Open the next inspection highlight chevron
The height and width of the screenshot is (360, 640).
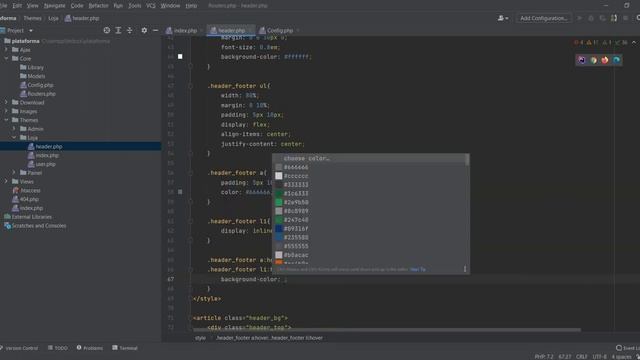point(634,42)
